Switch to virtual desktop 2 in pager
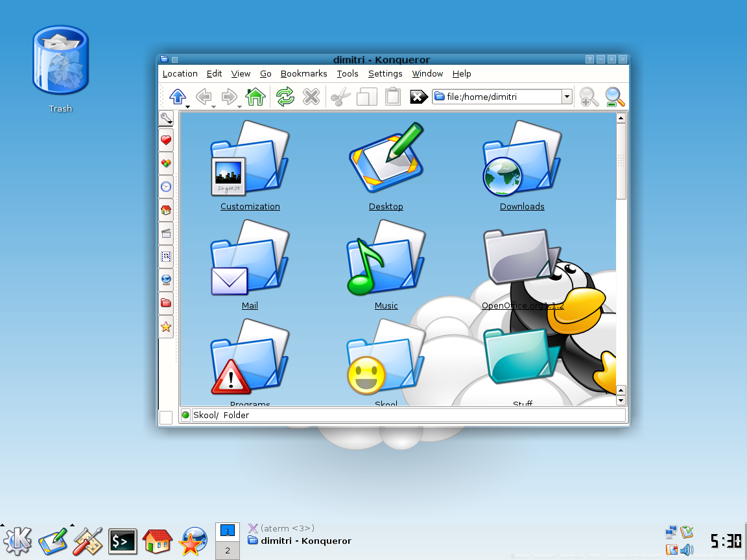The width and height of the screenshot is (747, 560). (x=227, y=550)
